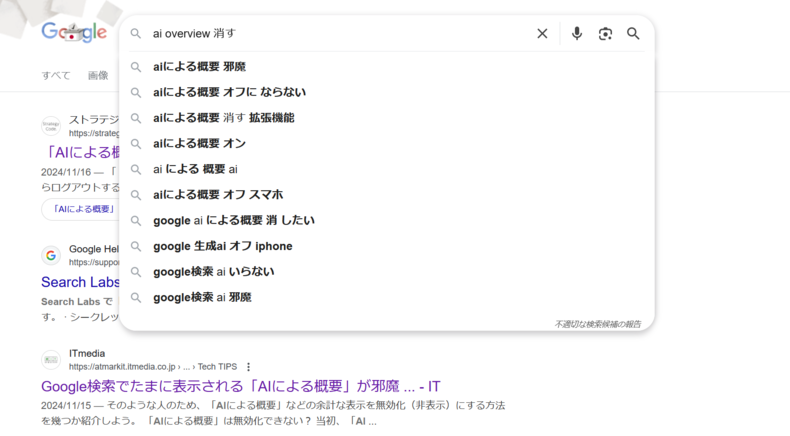Switch to the すべて results tab
Screen dimensions: 790x436
tap(56, 76)
